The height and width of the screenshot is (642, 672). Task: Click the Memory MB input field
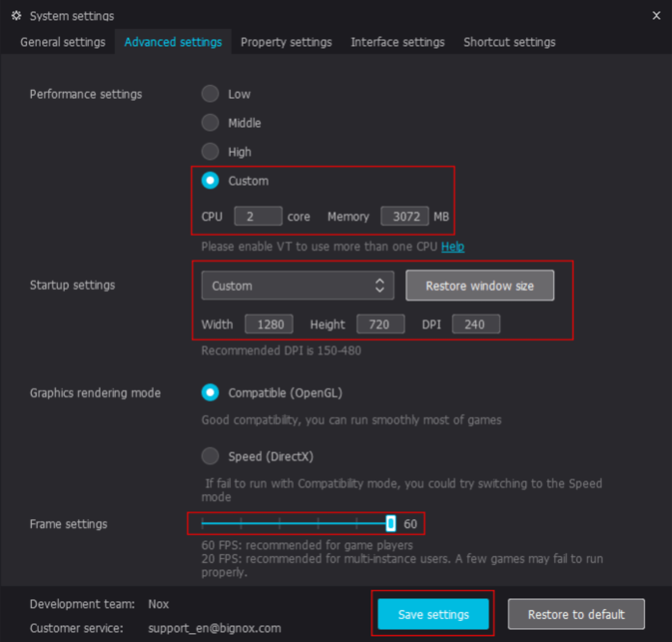click(404, 216)
